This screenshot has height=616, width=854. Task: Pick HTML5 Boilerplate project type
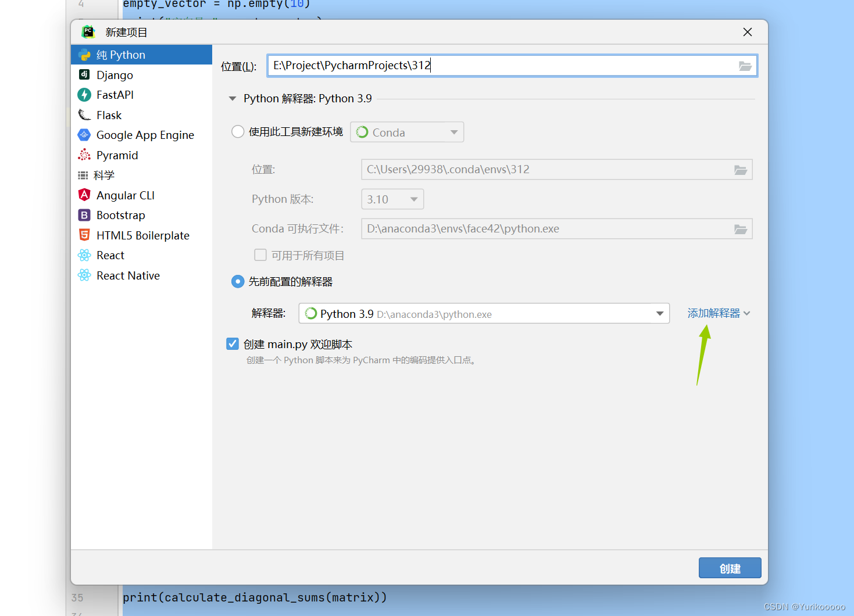click(141, 235)
